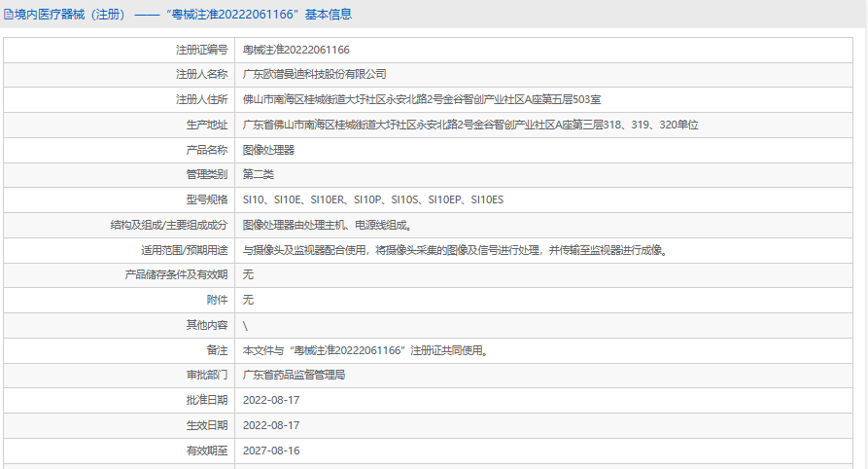868x469 pixels.
Task: Click the 结构及组成/主要组成成分 label
Action: pyautogui.click(x=169, y=225)
